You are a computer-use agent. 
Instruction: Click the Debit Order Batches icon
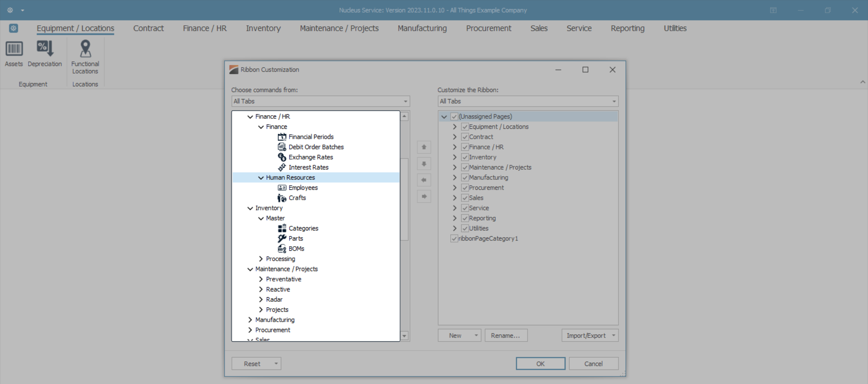[x=282, y=147]
